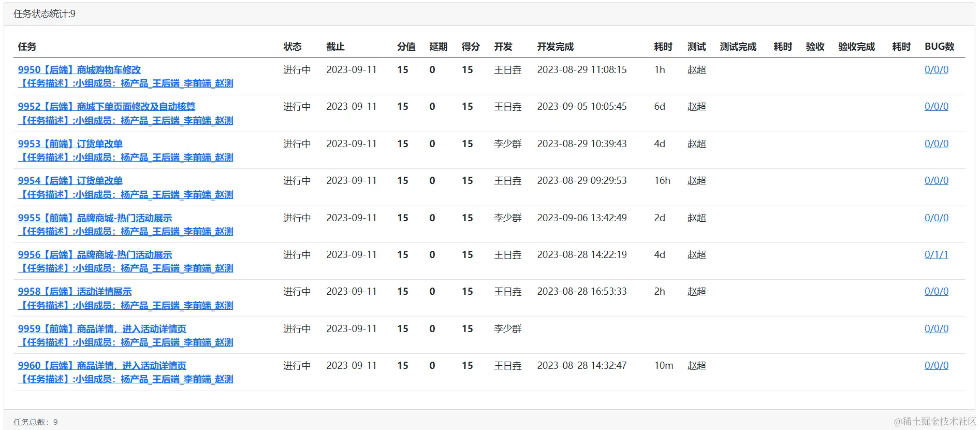The height and width of the screenshot is (430, 980).
Task: Select completion time 2023-08-28 14:22:19
Action: click(x=582, y=255)
